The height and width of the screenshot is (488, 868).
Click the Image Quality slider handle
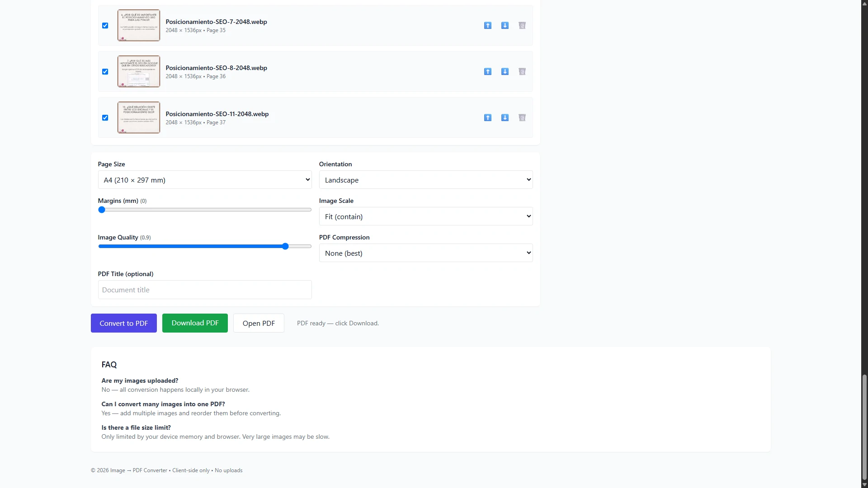(285, 246)
